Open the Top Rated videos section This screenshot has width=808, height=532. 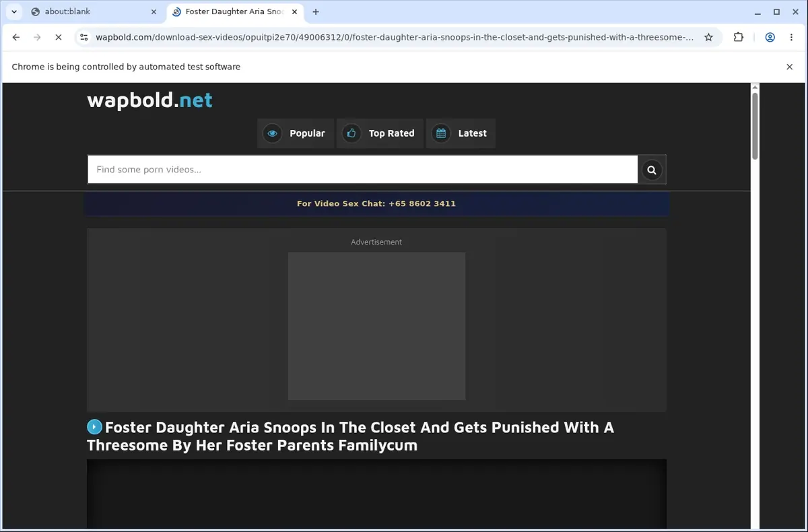[380, 133]
